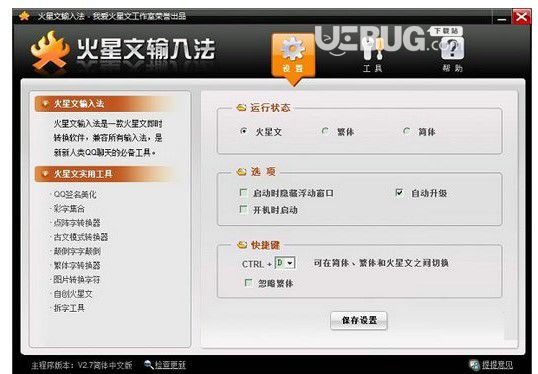Click the magnifier icon beside 检查更新
The image size is (538, 374).
pyautogui.click(x=149, y=364)
